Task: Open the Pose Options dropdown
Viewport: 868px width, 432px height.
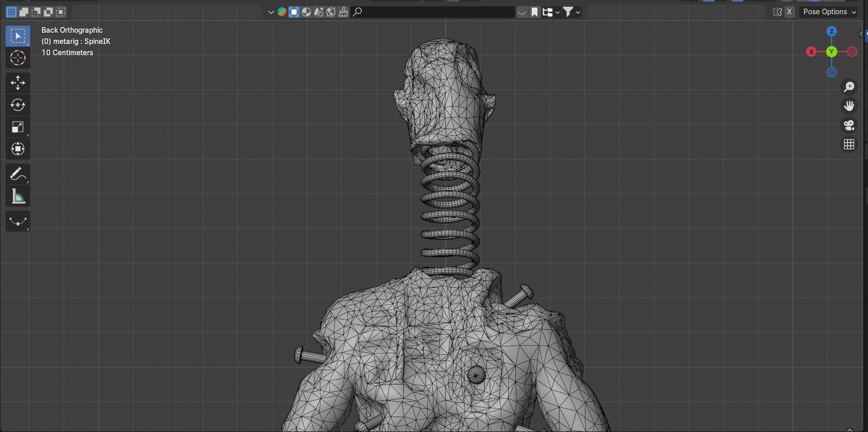Action: [828, 12]
